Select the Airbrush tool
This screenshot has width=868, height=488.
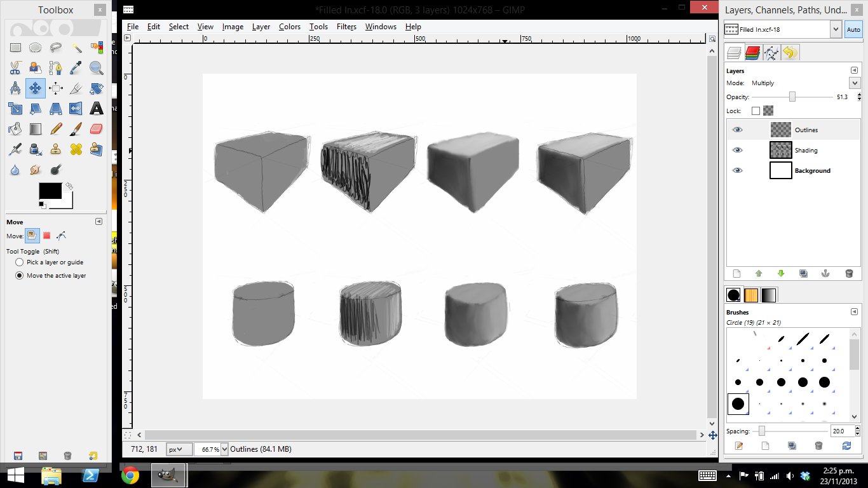point(15,149)
